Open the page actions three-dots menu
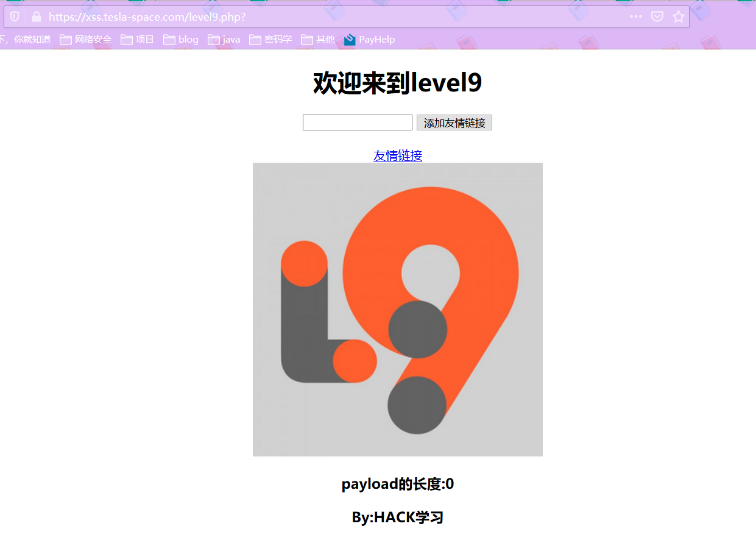 (x=635, y=16)
